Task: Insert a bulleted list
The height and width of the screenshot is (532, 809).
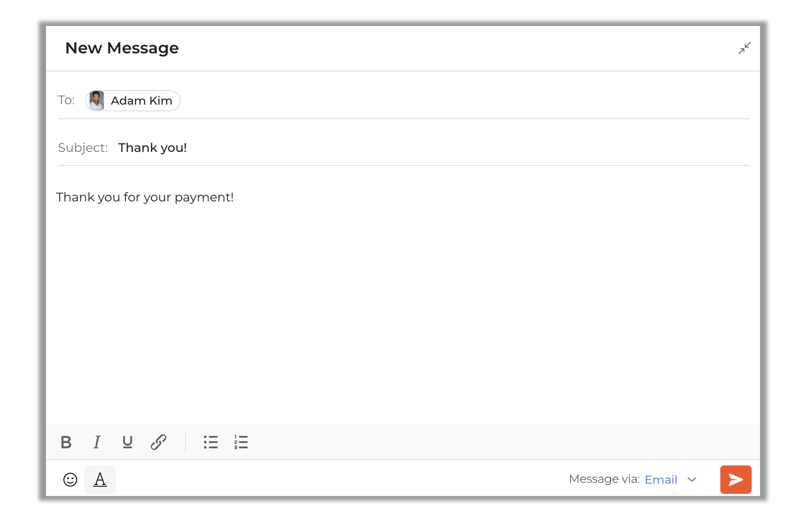Action: (210, 442)
